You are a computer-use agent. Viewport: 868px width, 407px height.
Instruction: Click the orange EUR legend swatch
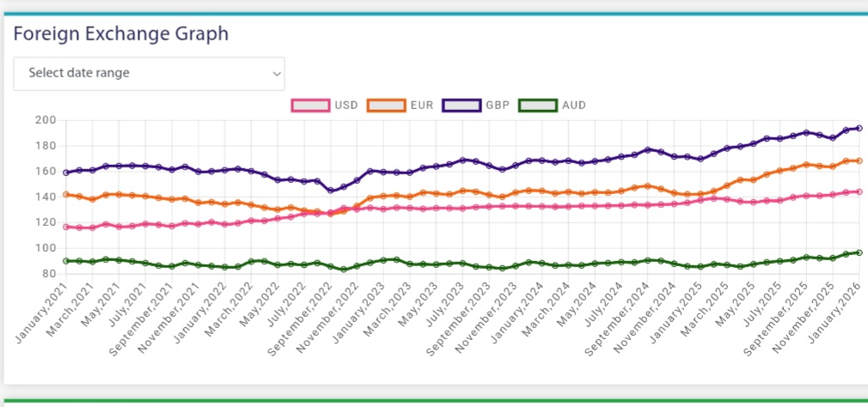pyautogui.click(x=386, y=106)
